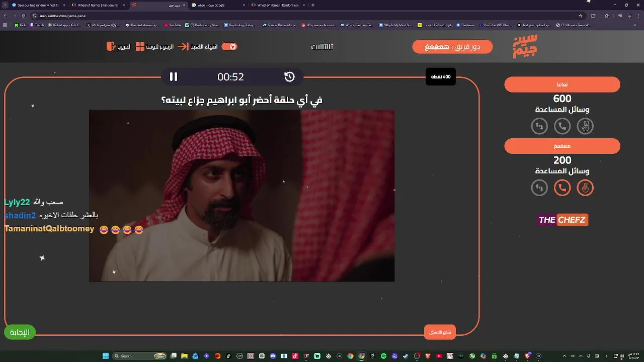Bookmark this page with the star icon
The width and height of the screenshot is (644, 362).
[x=581, y=16]
